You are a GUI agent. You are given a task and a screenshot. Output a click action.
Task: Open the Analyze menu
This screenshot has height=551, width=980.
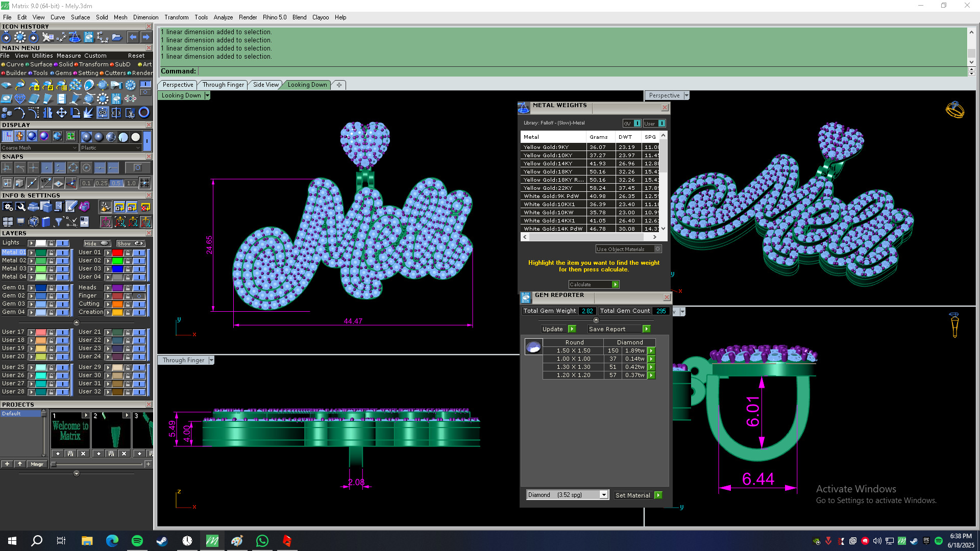pyautogui.click(x=223, y=17)
